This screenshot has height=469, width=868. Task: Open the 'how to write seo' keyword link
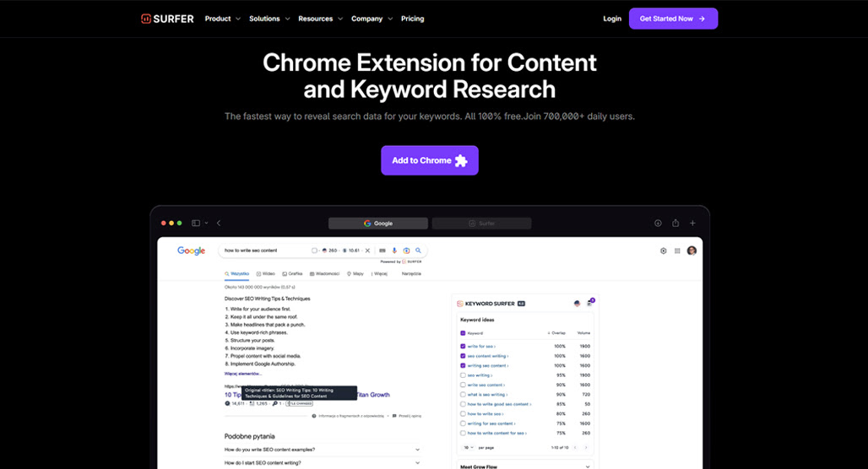pos(486,413)
